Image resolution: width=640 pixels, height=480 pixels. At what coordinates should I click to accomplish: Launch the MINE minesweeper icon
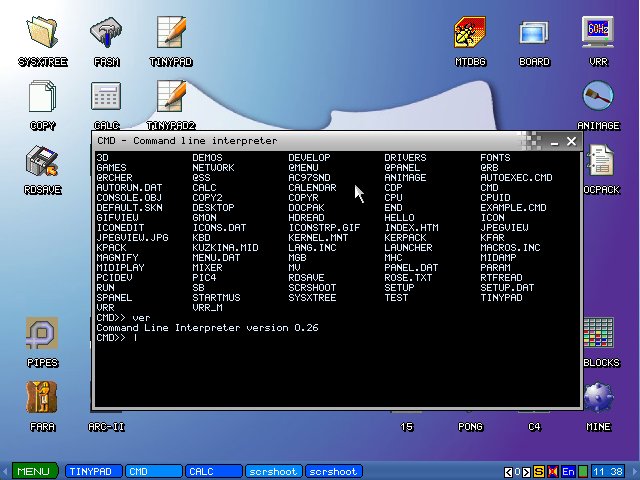pos(598,399)
